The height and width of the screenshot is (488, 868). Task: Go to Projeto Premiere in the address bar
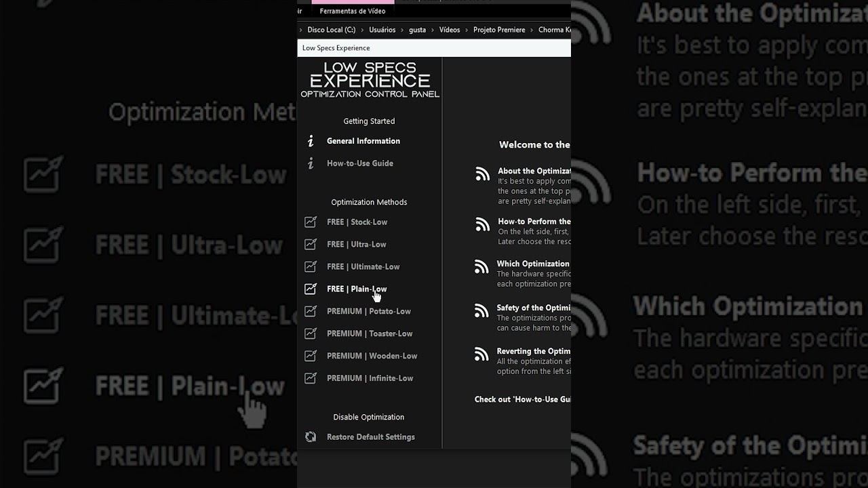coord(499,30)
